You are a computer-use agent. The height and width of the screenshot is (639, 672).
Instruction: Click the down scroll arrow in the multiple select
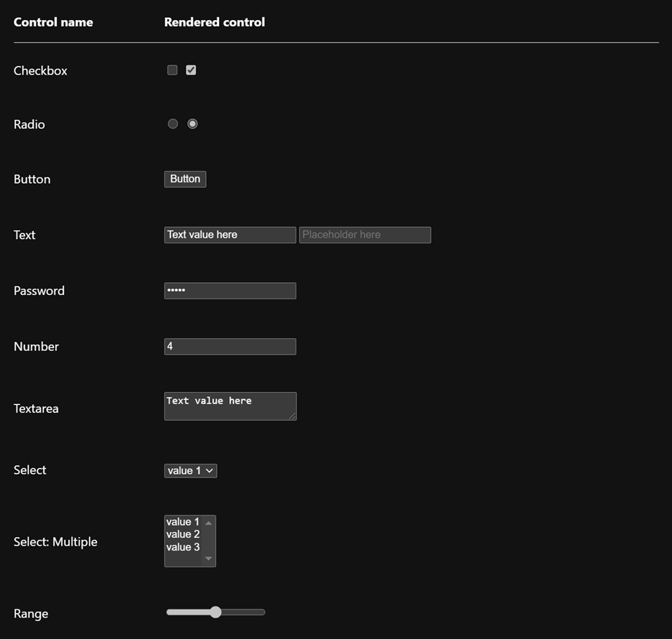(210, 559)
